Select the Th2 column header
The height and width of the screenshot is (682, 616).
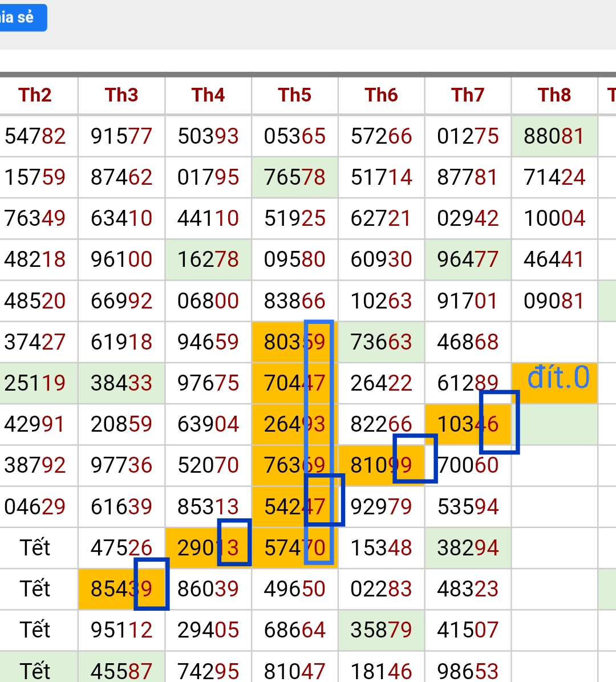coord(35,95)
